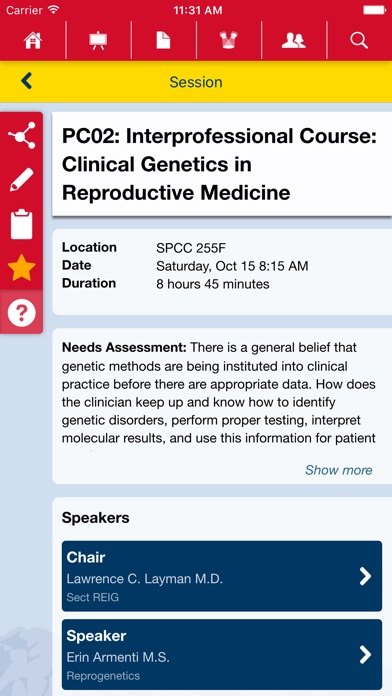Open Speaker Erin Armenti details chevron

[x=365, y=654]
